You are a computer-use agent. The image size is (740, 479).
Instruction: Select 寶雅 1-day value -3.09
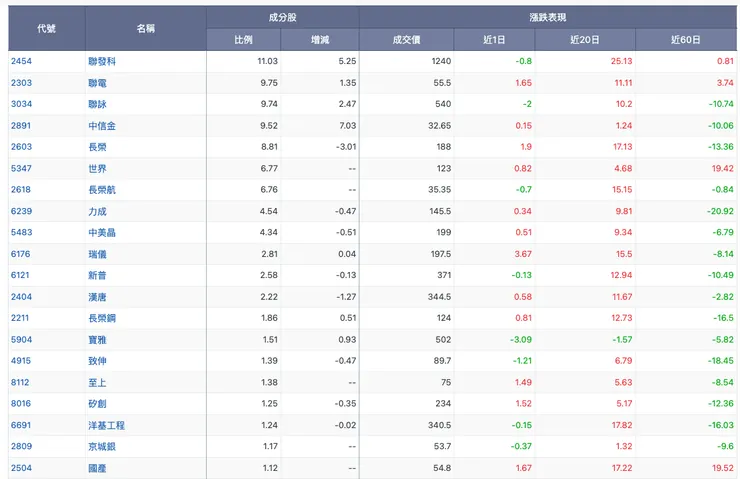[521, 340]
